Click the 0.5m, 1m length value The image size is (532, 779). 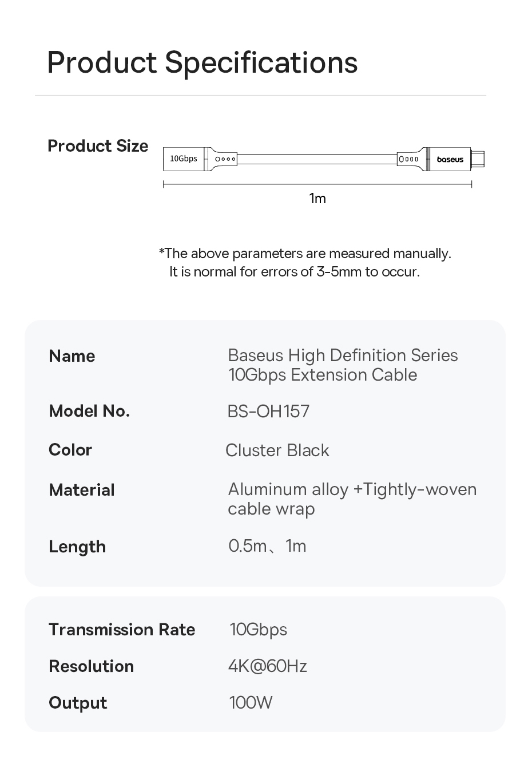pos(267,546)
